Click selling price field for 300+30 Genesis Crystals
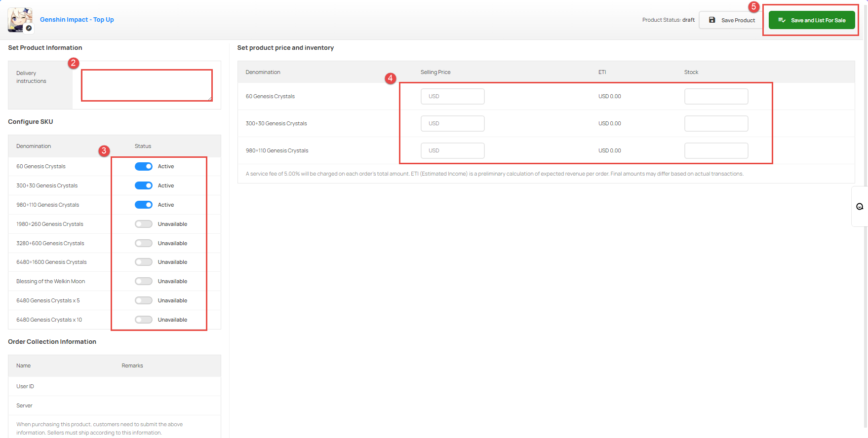868x438 pixels. pyautogui.click(x=453, y=123)
